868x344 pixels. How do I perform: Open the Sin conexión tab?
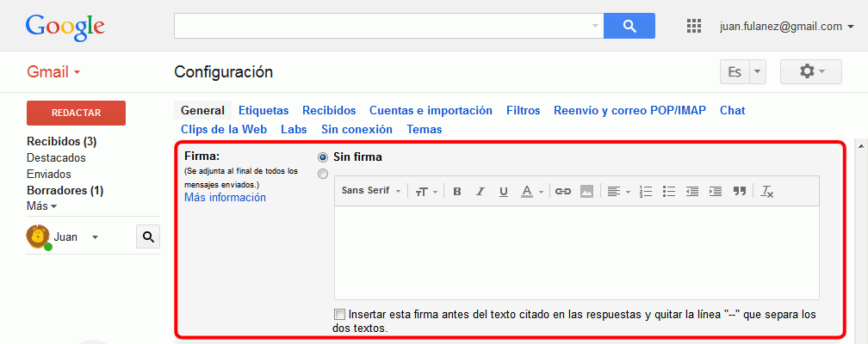tap(356, 129)
